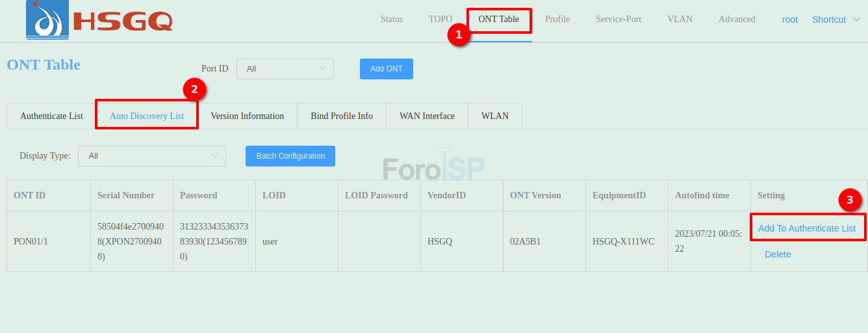Click the Batch Configuration button
Viewport: 868px width, 333px height.
pos(290,156)
